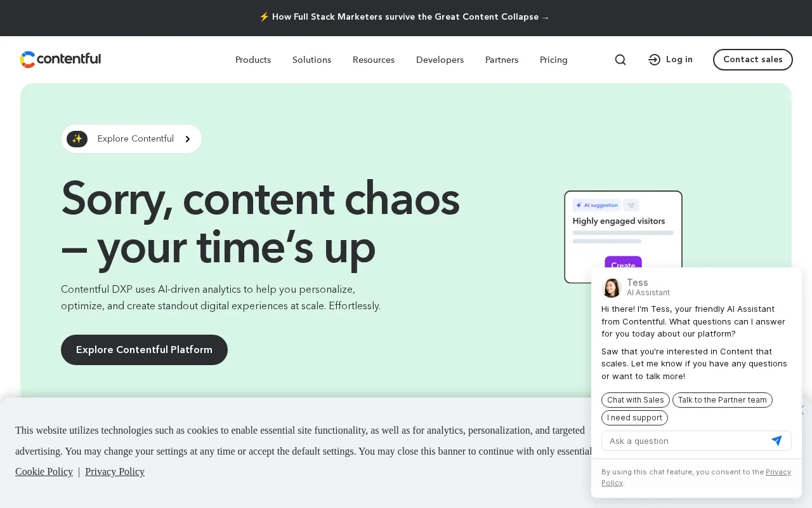Screen dimensions: 812x508
Task: Go to the Pricing page
Action: [554, 60]
